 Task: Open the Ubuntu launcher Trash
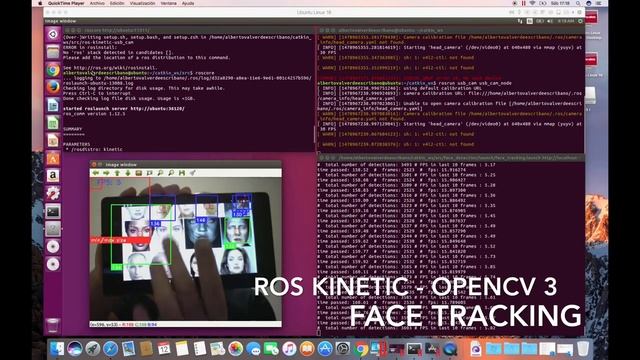coord(53,325)
